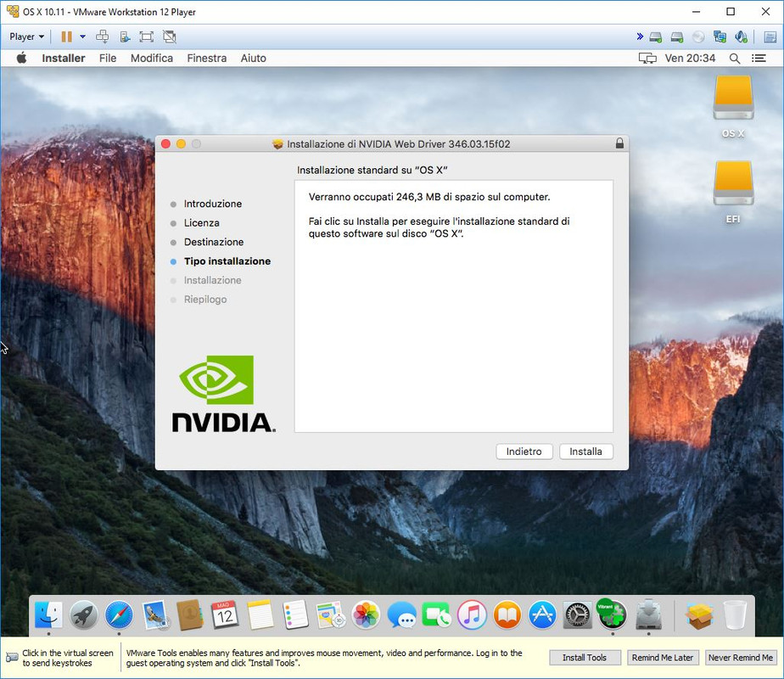
Task: Expand hidden devices with double chevron
Action: 640,36
